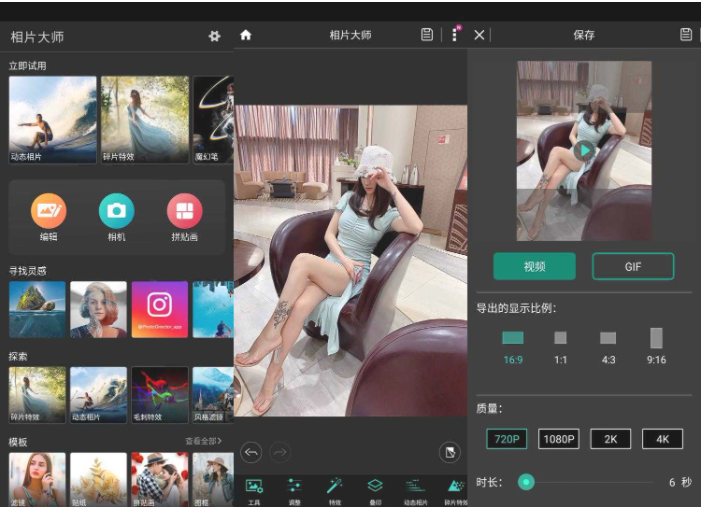This screenshot has height=507, width=702.
Task: Open woman portrait inspiration image
Action: click(98, 309)
